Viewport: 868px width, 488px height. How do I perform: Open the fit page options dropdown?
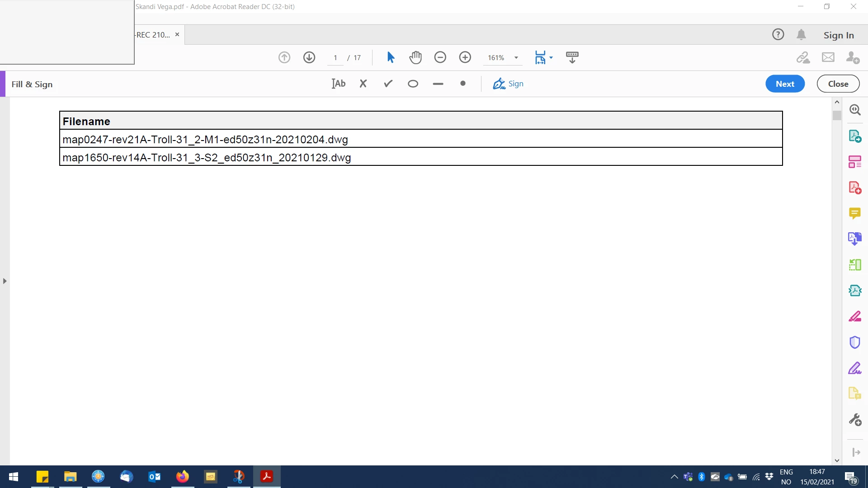point(551,57)
